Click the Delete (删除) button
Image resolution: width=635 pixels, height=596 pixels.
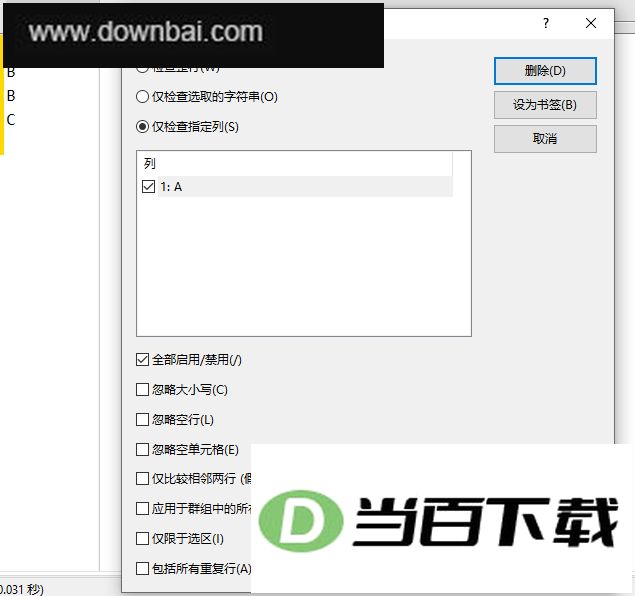pos(545,71)
